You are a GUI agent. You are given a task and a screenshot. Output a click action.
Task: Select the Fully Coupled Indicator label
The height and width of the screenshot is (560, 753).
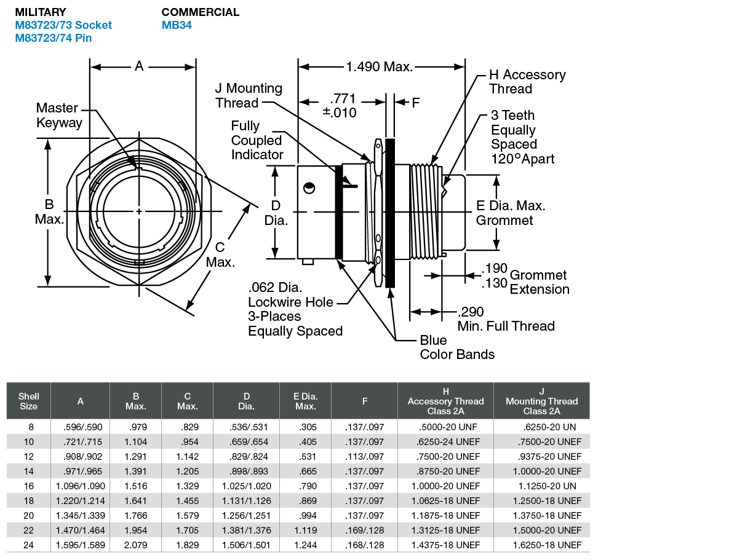(257, 140)
